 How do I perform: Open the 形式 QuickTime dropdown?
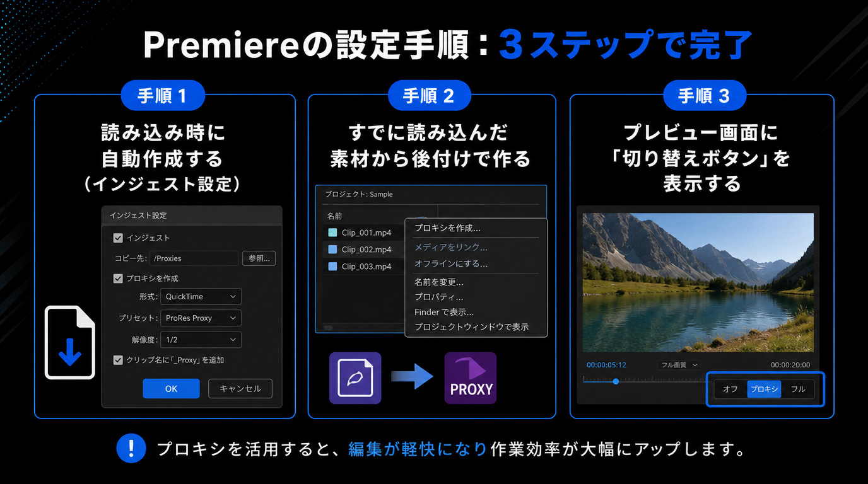[201, 296]
